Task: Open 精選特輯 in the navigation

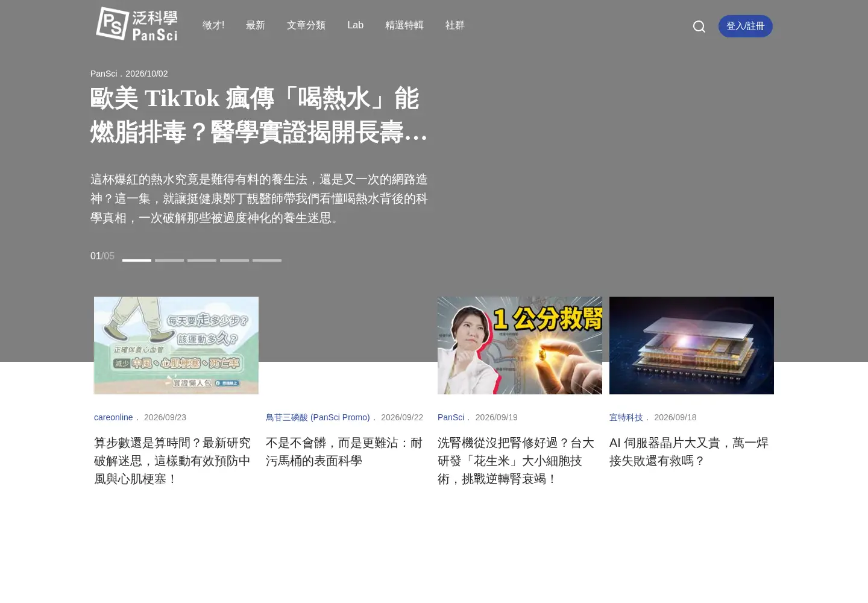Action: pyautogui.click(x=404, y=25)
